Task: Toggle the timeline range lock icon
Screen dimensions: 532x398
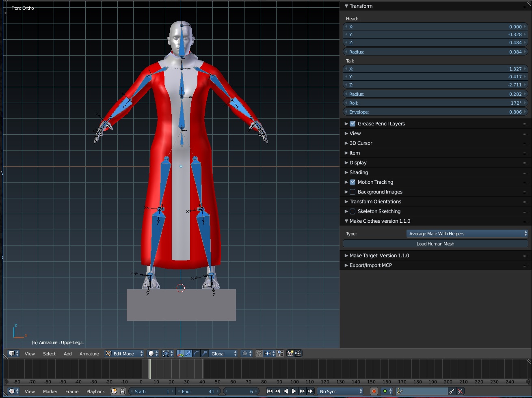Action: (x=122, y=391)
